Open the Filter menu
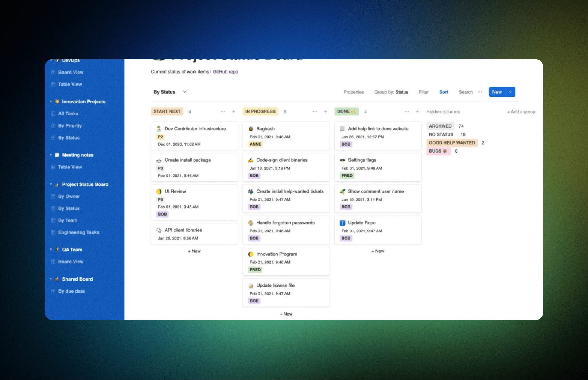 pyautogui.click(x=424, y=92)
